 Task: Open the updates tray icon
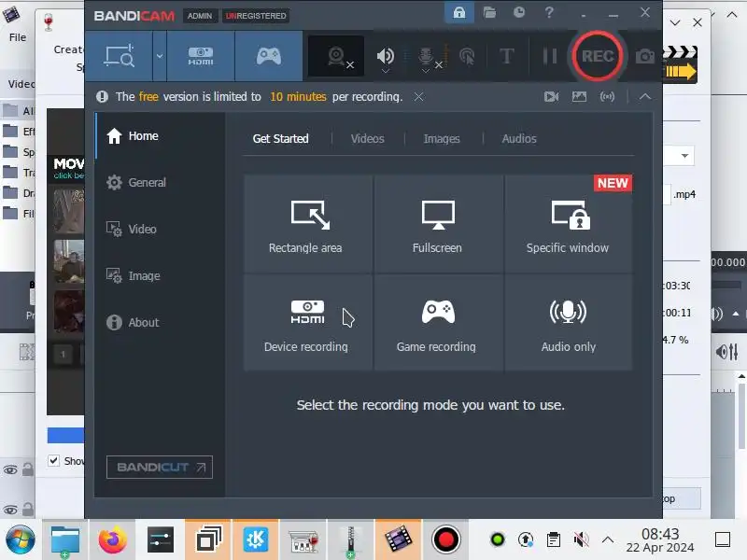pos(526,539)
